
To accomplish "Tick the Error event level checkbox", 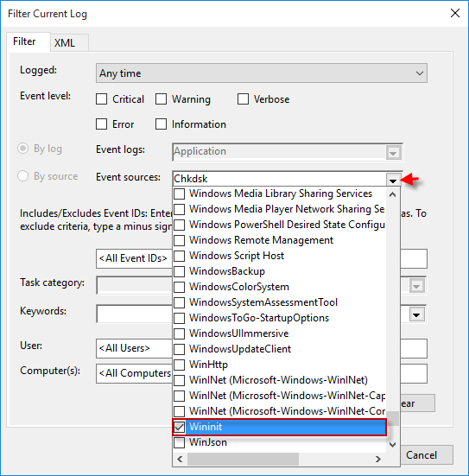I will [x=101, y=124].
